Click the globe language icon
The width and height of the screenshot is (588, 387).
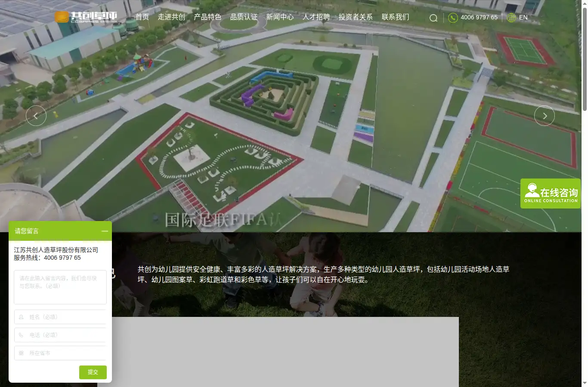pyautogui.click(x=511, y=18)
